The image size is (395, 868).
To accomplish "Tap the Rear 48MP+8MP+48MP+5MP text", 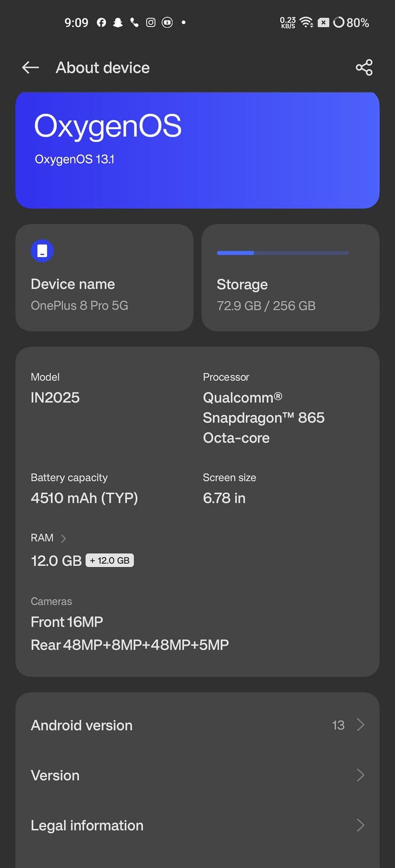I will tap(130, 645).
